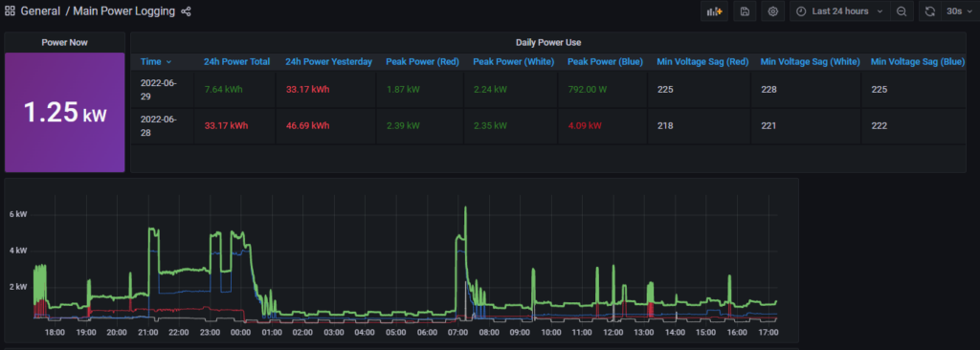
Task: Open the Last 24 hours time picker
Action: (x=840, y=11)
